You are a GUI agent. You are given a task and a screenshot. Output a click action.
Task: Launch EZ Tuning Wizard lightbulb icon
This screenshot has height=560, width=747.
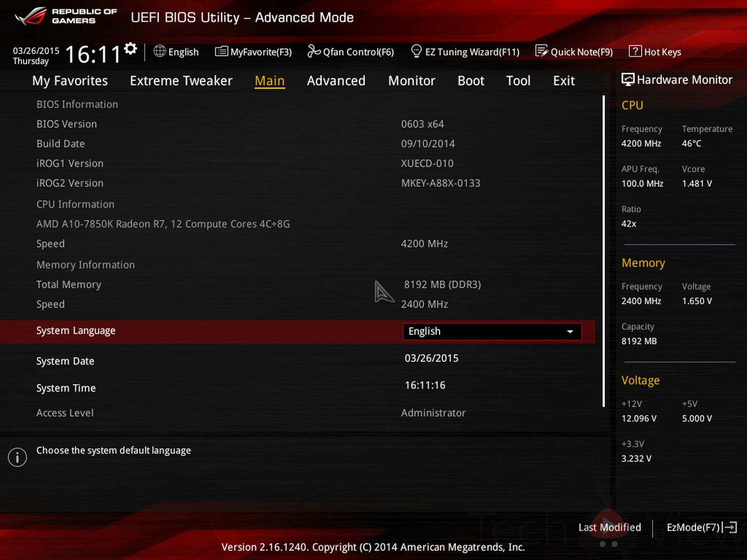coord(416,51)
